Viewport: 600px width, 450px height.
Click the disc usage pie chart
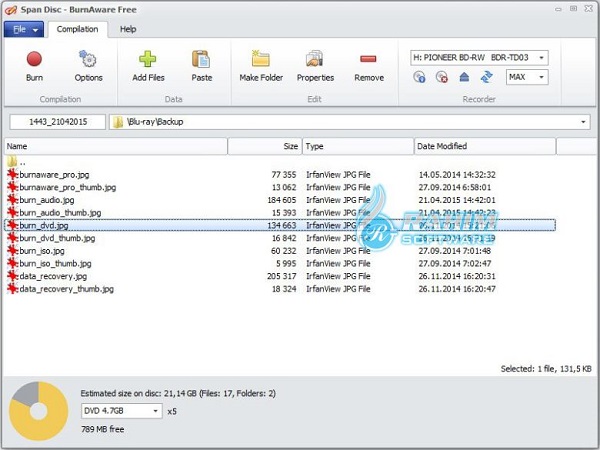(x=38, y=411)
